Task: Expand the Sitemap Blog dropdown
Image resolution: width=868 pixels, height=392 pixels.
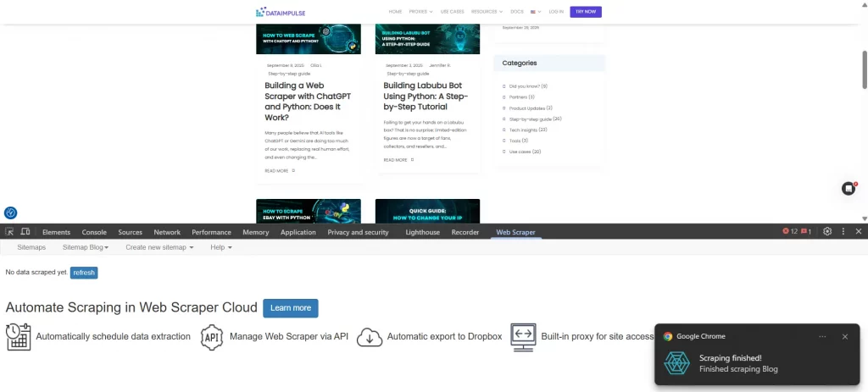Action: (x=86, y=247)
